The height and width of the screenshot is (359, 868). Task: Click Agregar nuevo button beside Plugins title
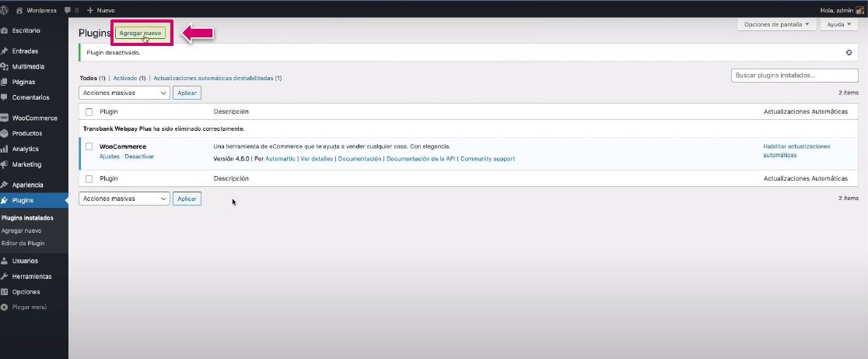[141, 33]
